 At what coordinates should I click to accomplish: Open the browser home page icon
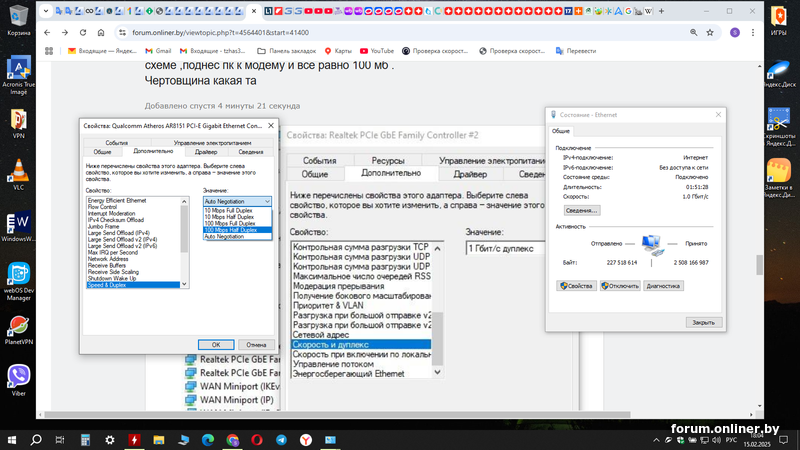click(x=101, y=33)
